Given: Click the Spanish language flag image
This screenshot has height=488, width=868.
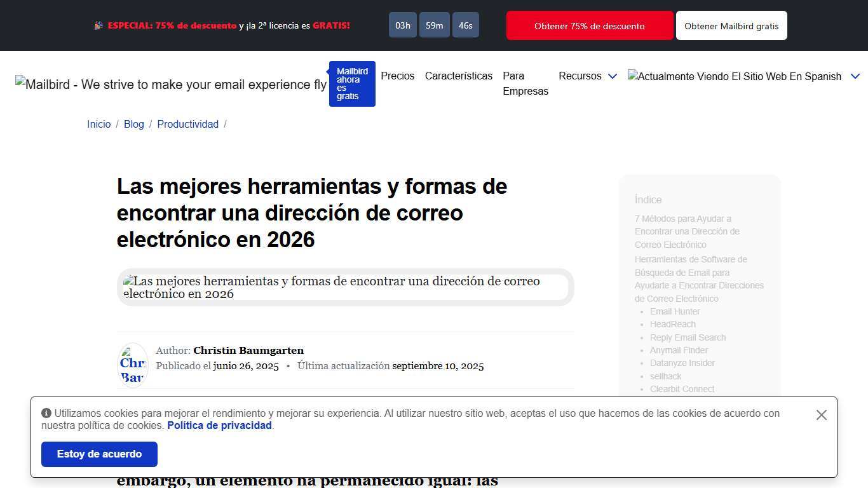Looking at the screenshot, I should [735, 76].
